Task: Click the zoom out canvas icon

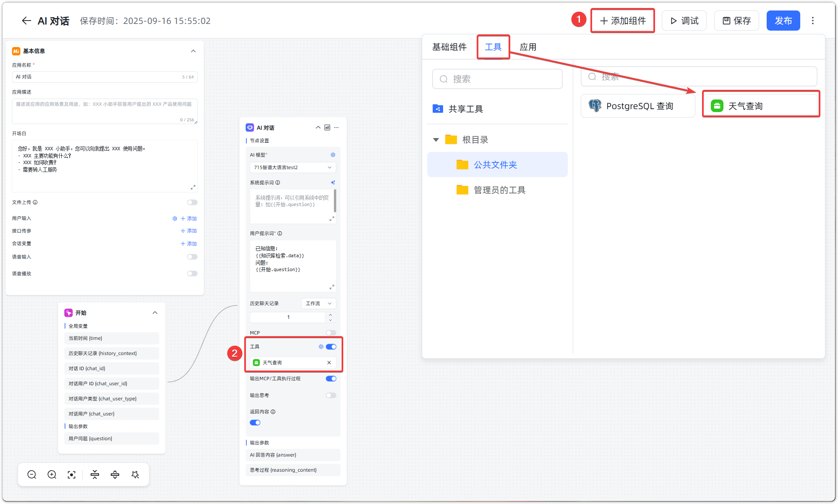Action: (x=32, y=475)
